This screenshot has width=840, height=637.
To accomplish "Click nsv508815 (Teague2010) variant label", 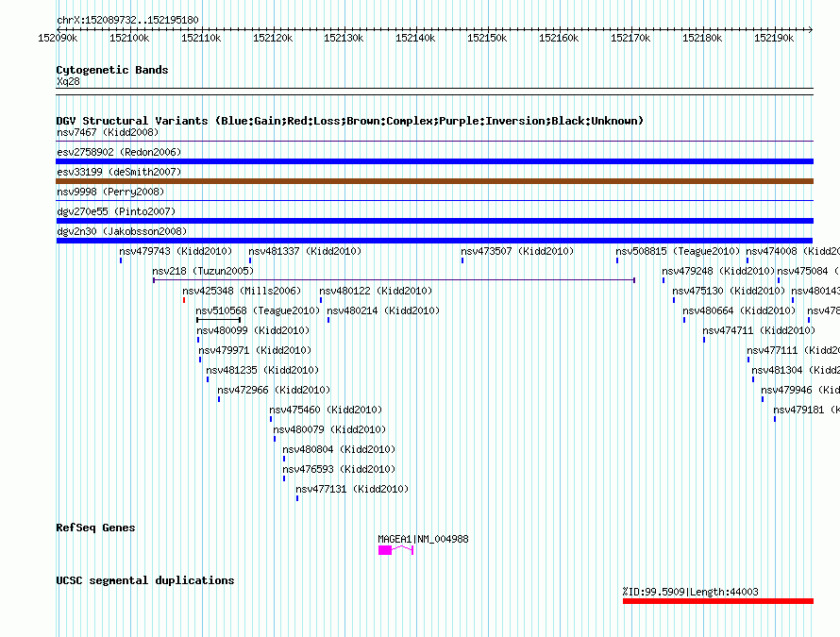I will coord(678,251).
